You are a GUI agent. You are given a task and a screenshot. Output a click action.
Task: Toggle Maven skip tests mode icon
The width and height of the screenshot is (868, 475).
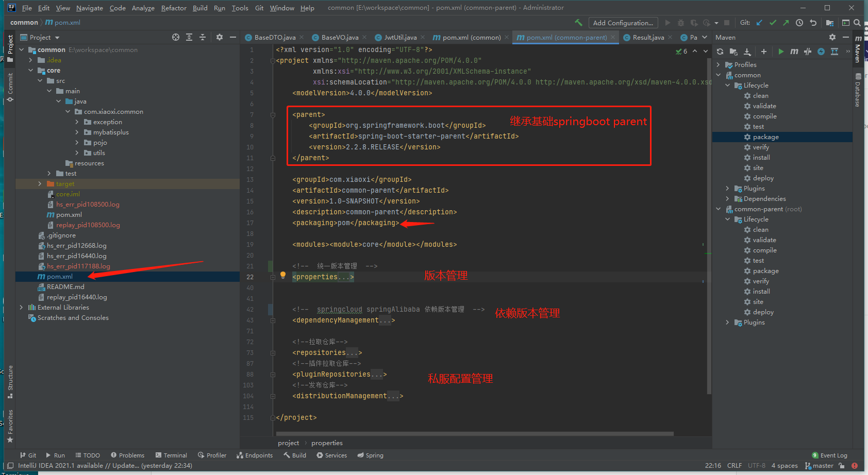coord(821,52)
